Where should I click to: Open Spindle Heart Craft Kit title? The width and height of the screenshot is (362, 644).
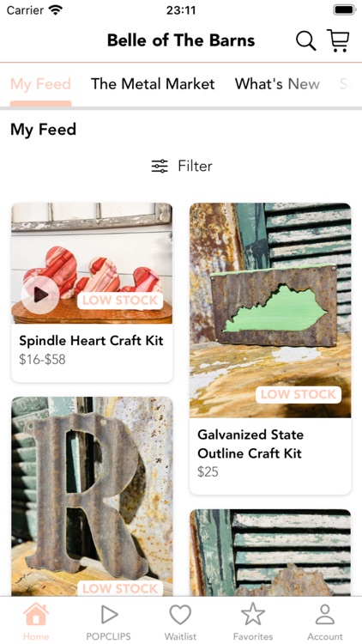(x=91, y=341)
